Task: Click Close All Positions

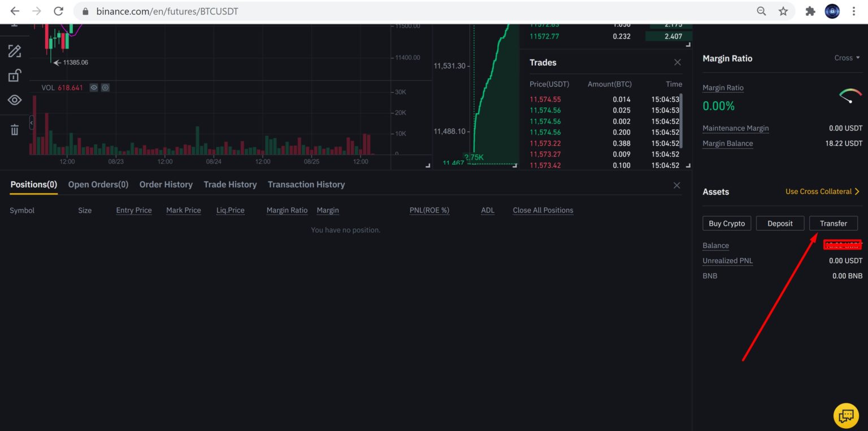Action: [543, 210]
